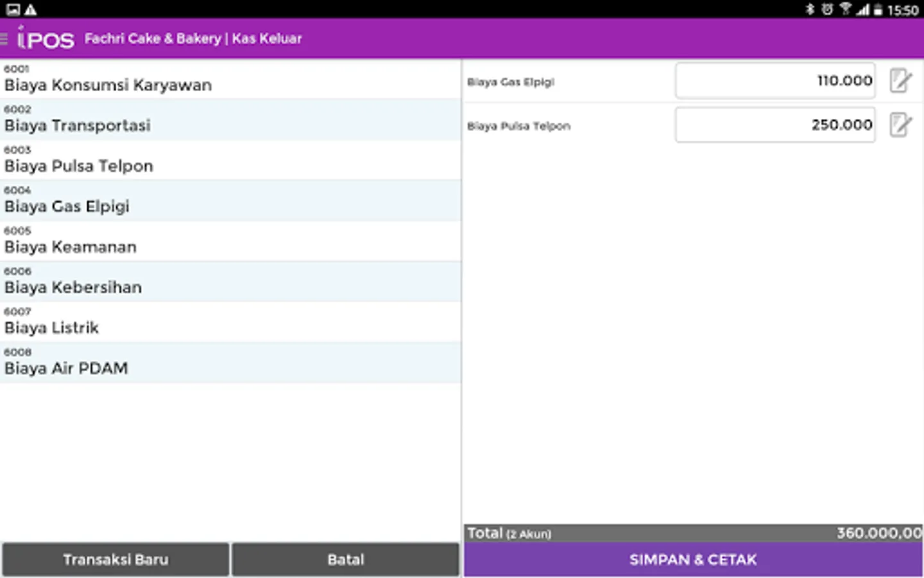This screenshot has height=578, width=924.
Task: Click the 110.000 amount field
Action: click(774, 80)
